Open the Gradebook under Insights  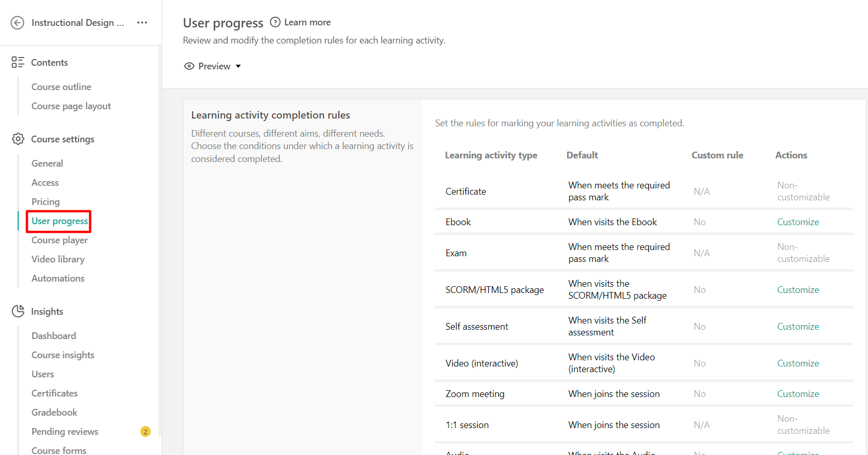(54, 413)
